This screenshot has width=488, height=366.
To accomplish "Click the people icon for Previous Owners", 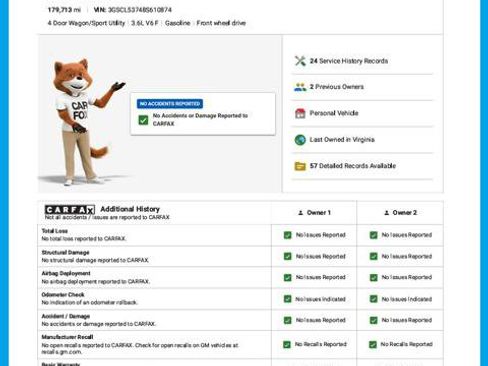I will tap(300, 87).
